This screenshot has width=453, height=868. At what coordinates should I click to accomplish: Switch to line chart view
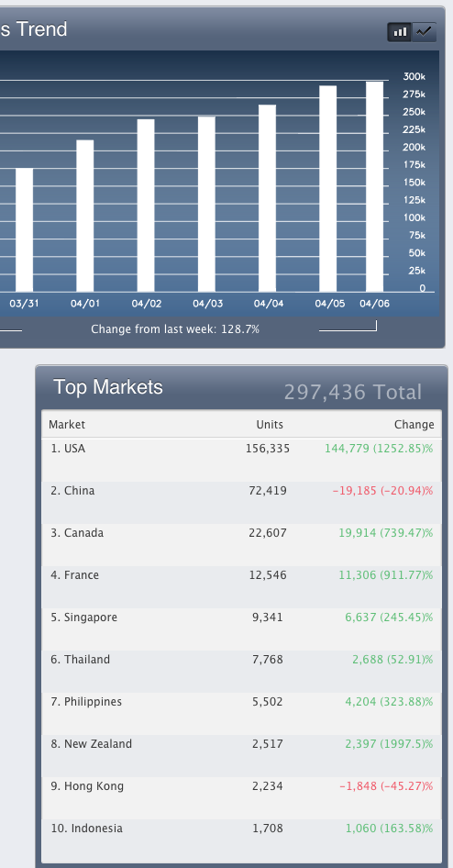tap(424, 32)
